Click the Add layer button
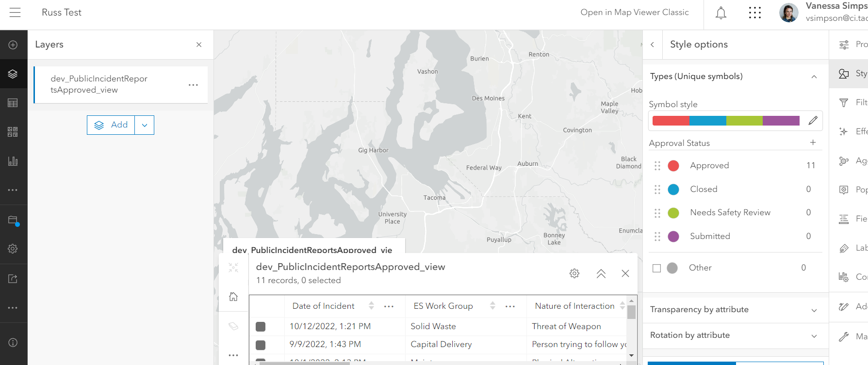Screen dimensions: 868x365 [111, 125]
